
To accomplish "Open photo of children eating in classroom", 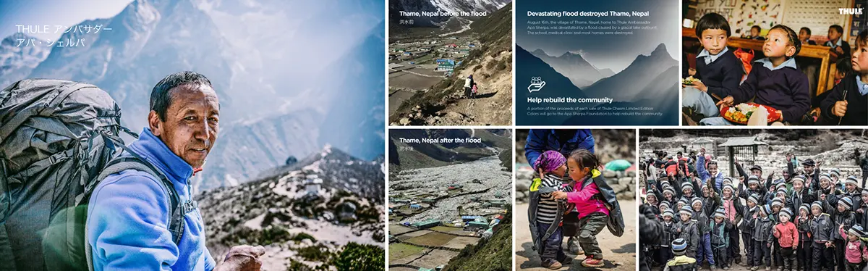I will click(775, 63).
